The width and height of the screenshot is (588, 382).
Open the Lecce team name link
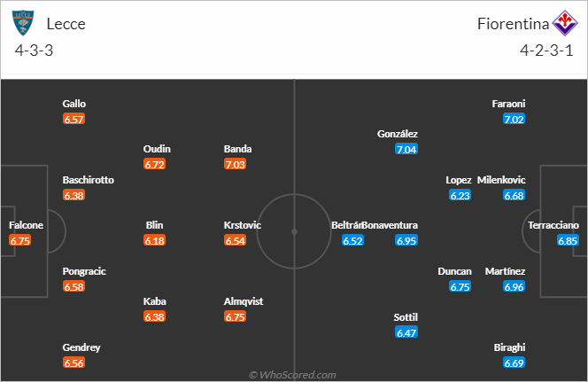66,24
